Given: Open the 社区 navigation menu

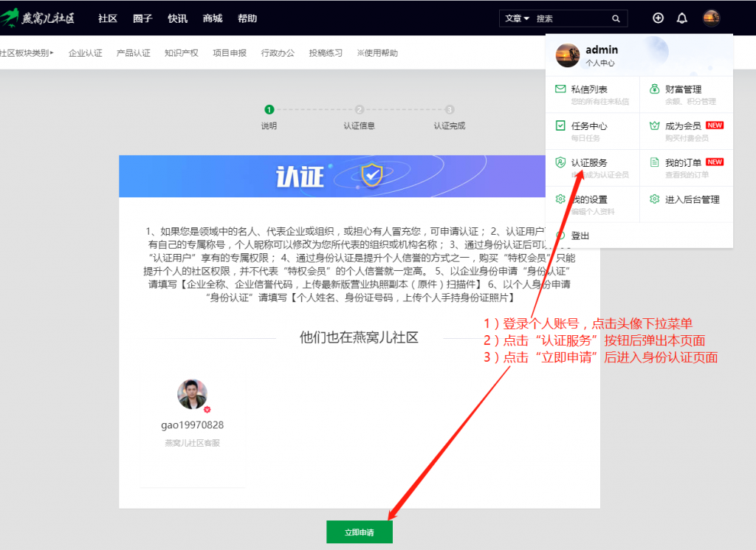Looking at the screenshot, I should coord(106,18).
